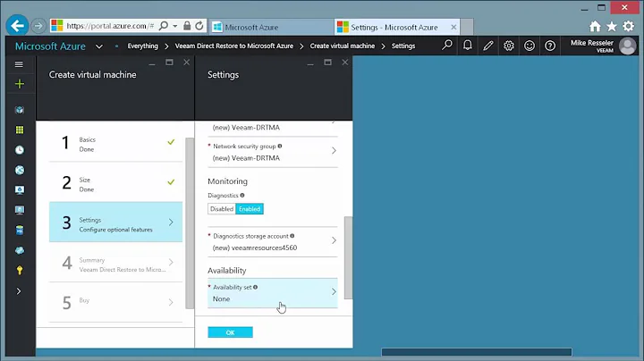Click Veeam Direct Restore to Microsoft Azure breadcrumb
The height and width of the screenshot is (361, 644).
coord(234,46)
